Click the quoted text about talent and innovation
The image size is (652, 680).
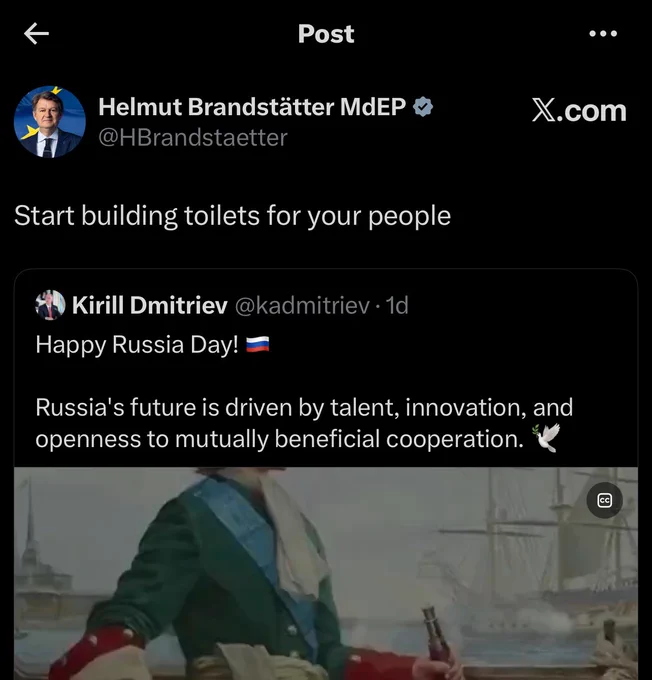click(304, 423)
